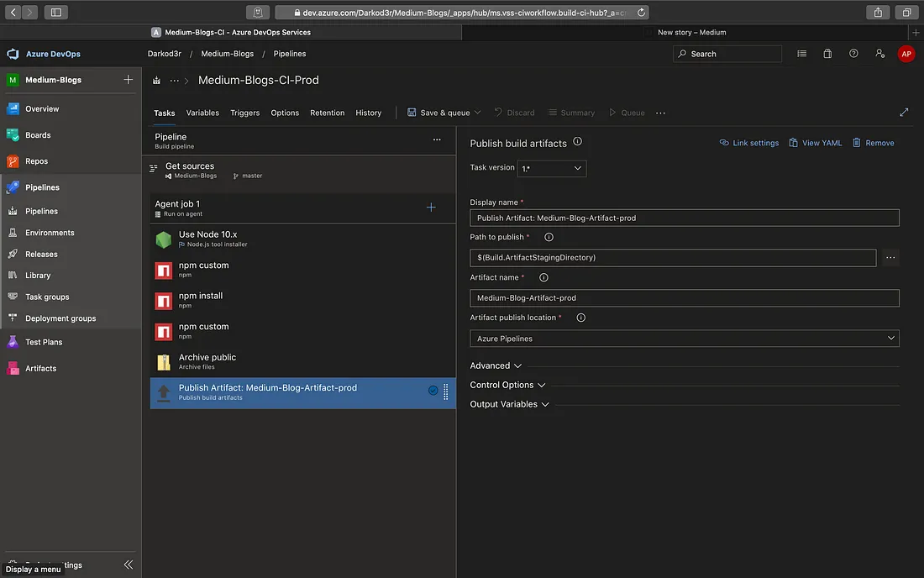Toggle the browser sidebar button
This screenshot has width=924, height=578.
56,13
